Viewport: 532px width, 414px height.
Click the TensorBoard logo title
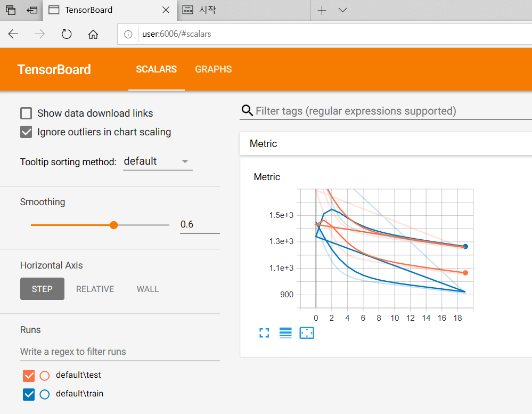[x=54, y=70]
